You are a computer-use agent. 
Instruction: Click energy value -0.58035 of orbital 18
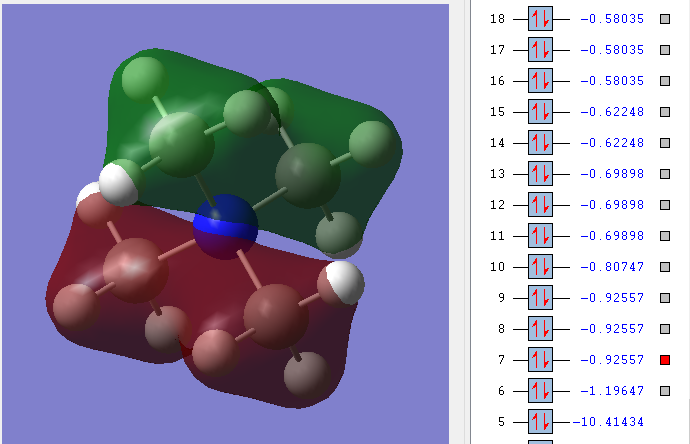[x=612, y=19]
